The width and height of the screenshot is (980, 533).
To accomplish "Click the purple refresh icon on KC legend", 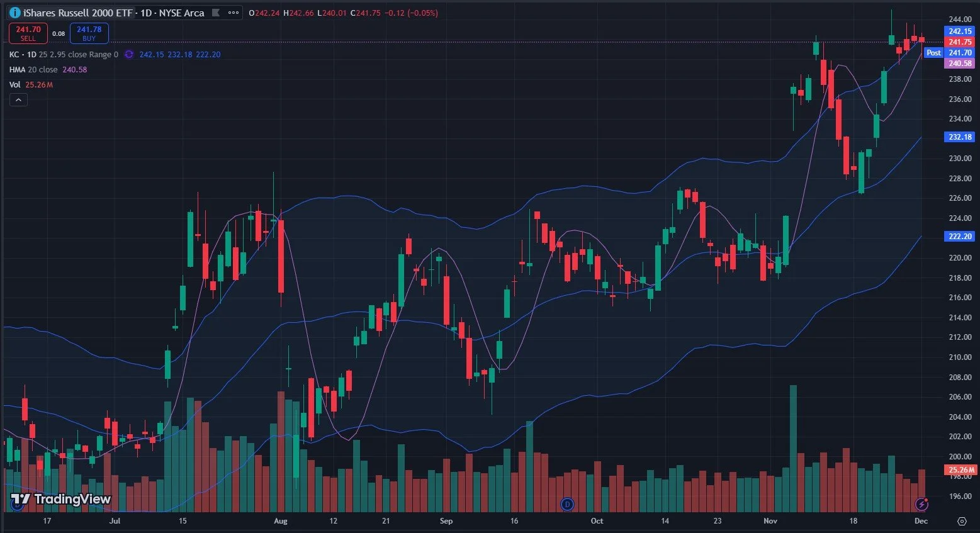I will pos(129,54).
